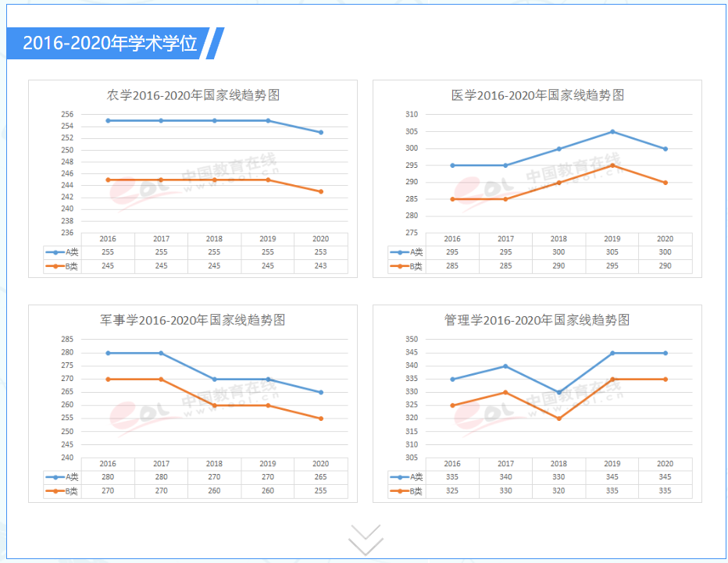Screen dimensions: 728x563
Task: Click the 军事学2016-2020年国家线趋势图 chart title
Action: [x=193, y=320]
